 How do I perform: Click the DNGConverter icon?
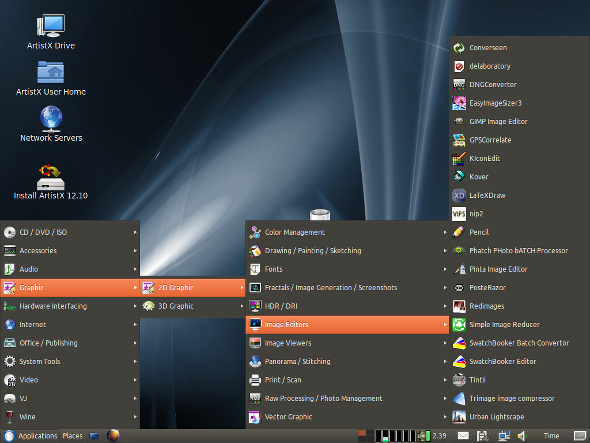coord(459,85)
